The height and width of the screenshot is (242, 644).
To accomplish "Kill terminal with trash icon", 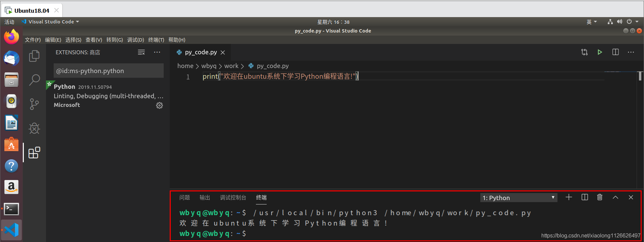I will [x=600, y=197].
